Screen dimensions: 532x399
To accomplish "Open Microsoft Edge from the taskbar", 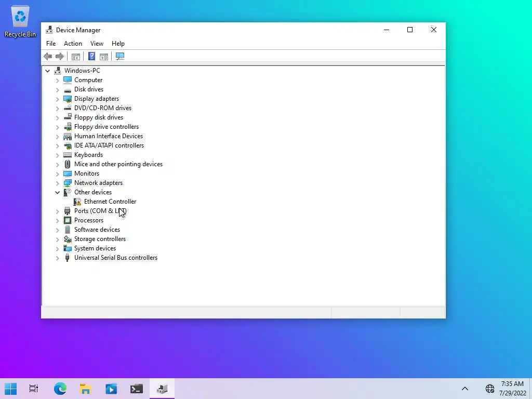I will point(60,389).
